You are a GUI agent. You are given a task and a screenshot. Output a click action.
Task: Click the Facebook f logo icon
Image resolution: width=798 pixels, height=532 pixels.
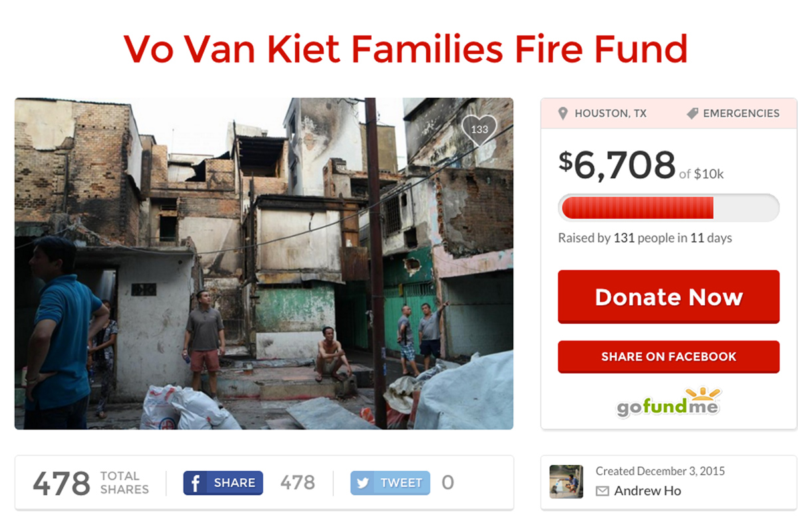pyautogui.click(x=196, y=483)
